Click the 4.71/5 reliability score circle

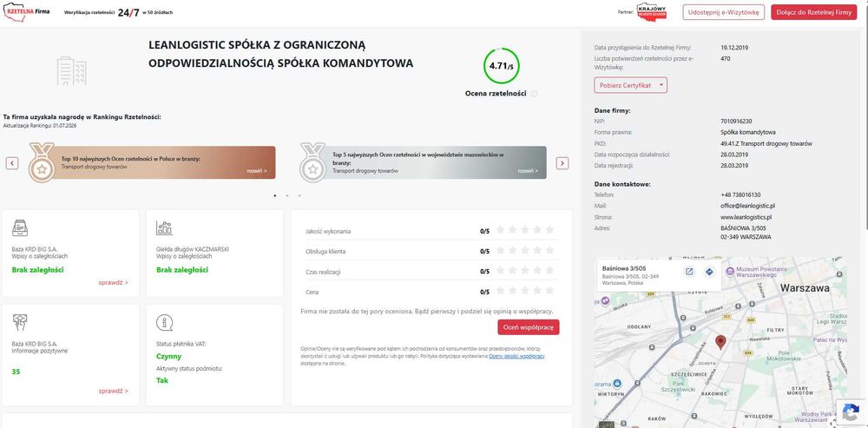coord(501,66)
